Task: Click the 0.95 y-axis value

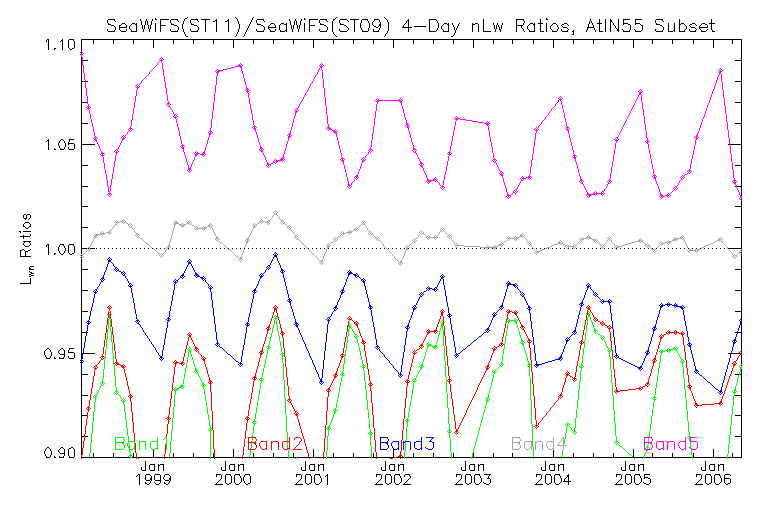Action: [60, 353]
